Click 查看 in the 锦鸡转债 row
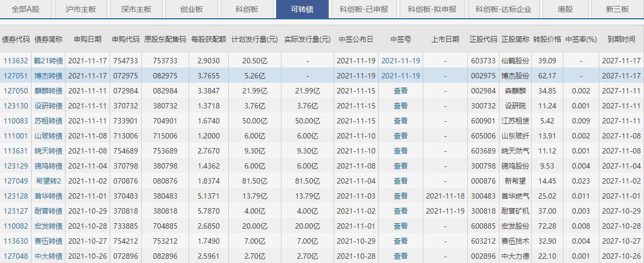Screen dimensions: 644x263 click(401, 166)
